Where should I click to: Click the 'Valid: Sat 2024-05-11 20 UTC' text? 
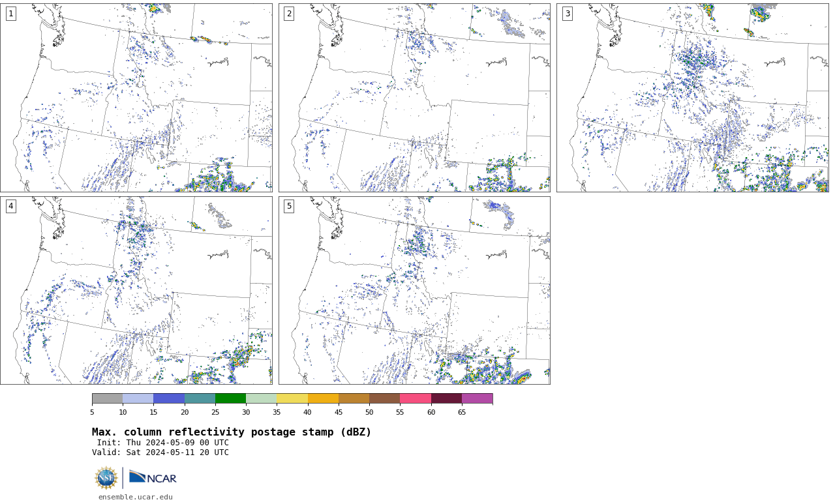[160, 452]
